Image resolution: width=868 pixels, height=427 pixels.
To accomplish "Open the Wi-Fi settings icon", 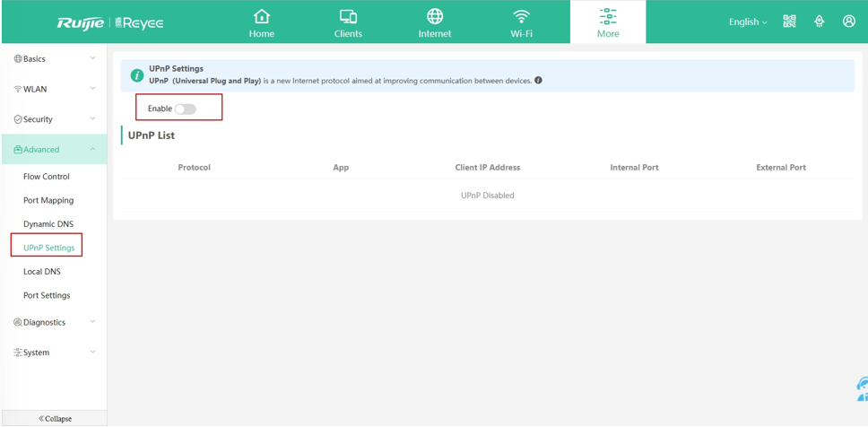I will pyautogui.click(x=521, y=17).
